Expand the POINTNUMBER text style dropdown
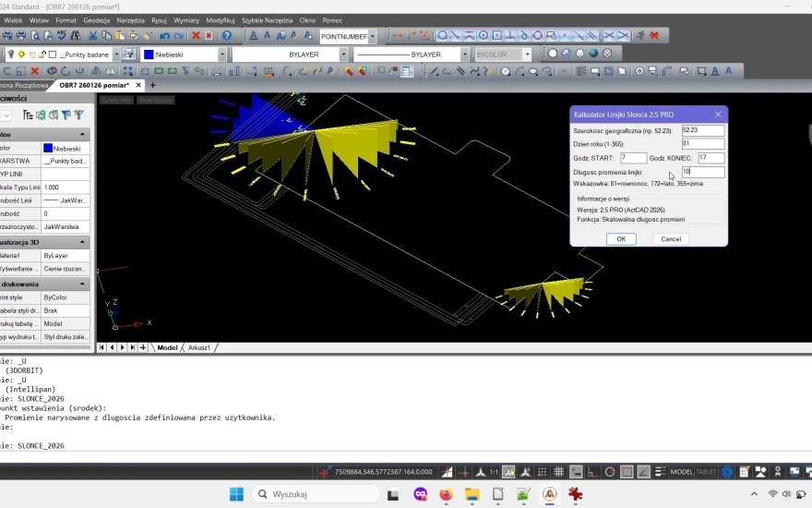The height and width of the screenshot is (508, 812). tap(374, 36)
